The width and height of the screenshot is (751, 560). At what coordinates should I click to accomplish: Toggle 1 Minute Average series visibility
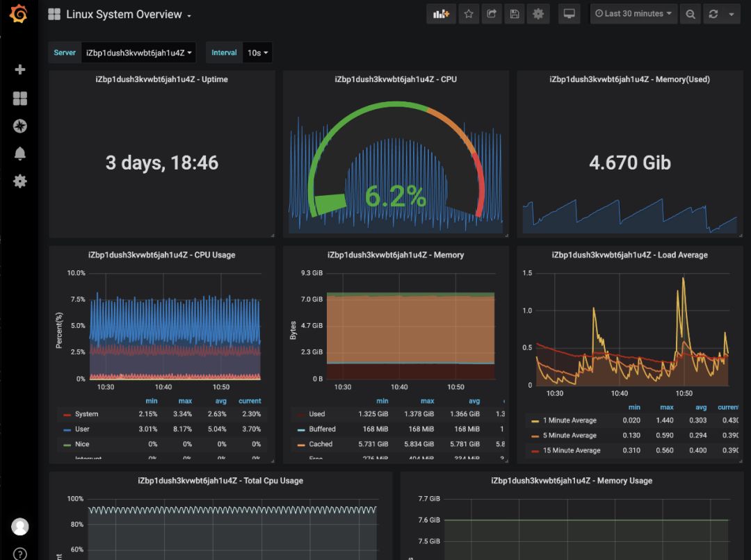point(569,420)
